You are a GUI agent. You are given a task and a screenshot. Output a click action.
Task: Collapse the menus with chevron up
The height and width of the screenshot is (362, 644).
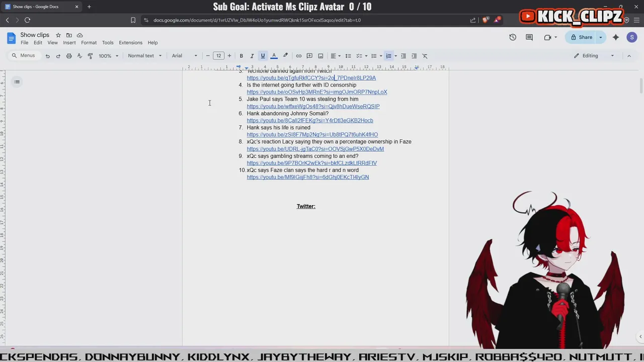pyautogui.click(x=629, y=56)
